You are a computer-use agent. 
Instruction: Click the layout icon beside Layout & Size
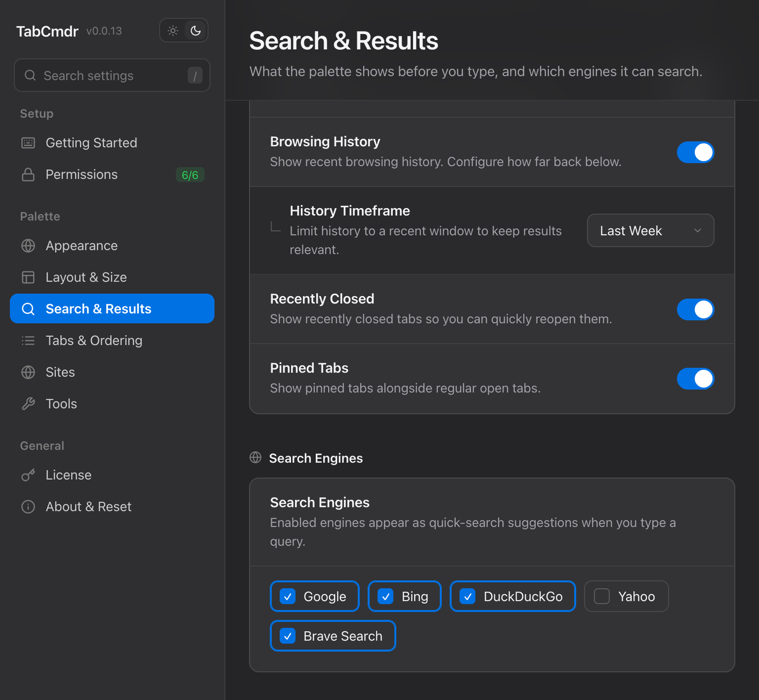point(28,277)
